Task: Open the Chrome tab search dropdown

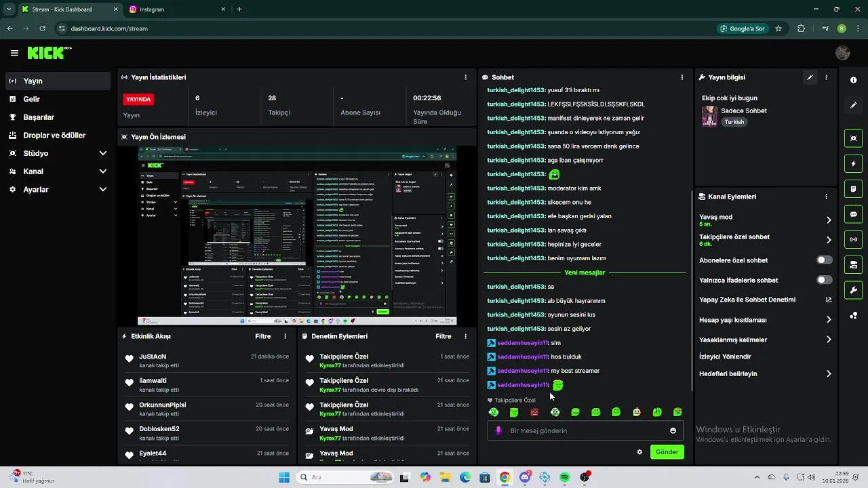Action: [x=8, y=9]
